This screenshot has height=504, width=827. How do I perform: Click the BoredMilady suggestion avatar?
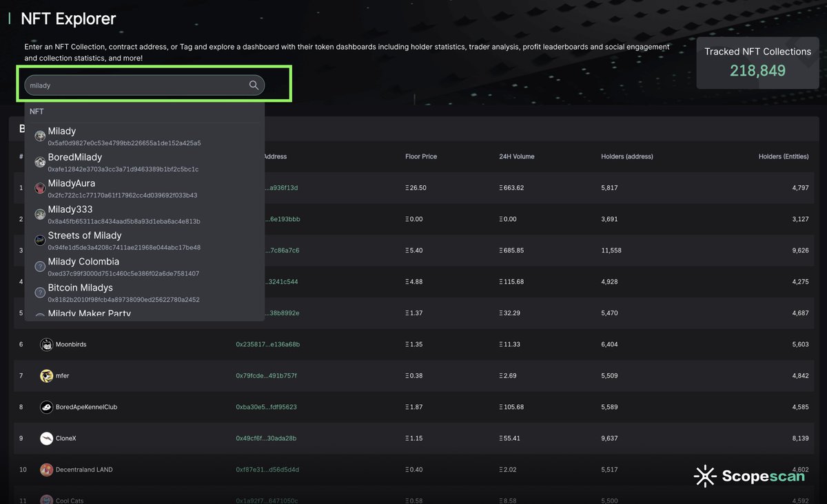[40, 162]
